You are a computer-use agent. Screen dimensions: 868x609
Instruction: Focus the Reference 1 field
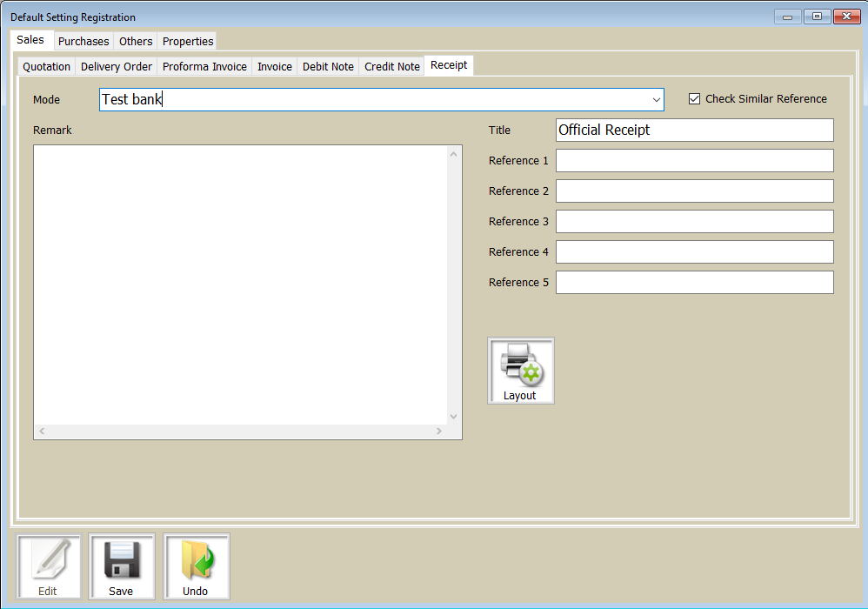695,161
